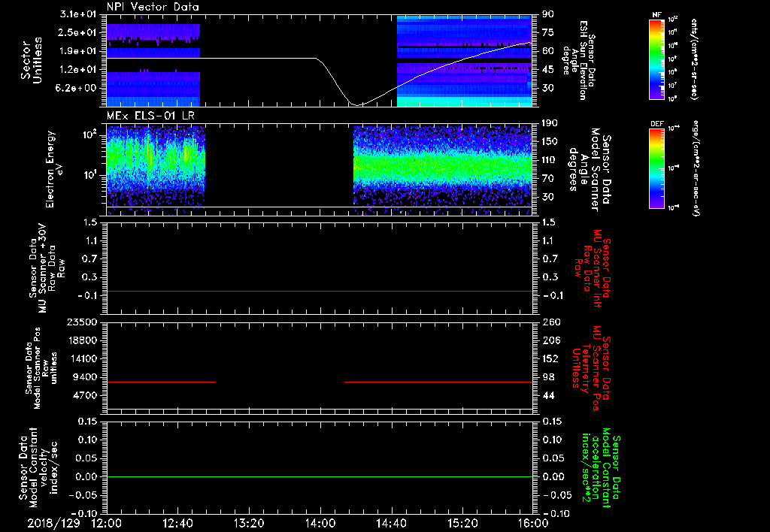Click the 'Sector Unitless' axis label

pyautogui.click(x=32, y=60)
